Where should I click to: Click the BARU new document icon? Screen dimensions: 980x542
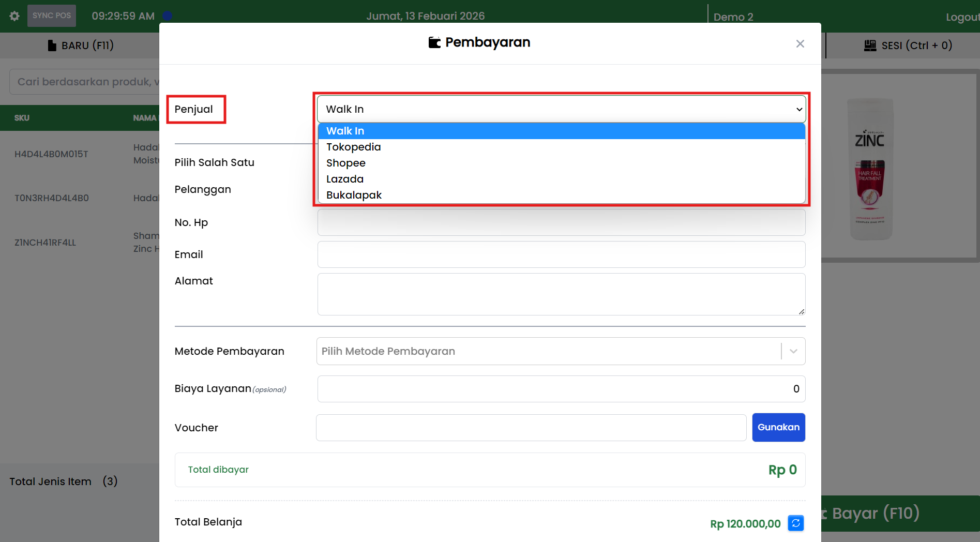[x=52, y=46]
